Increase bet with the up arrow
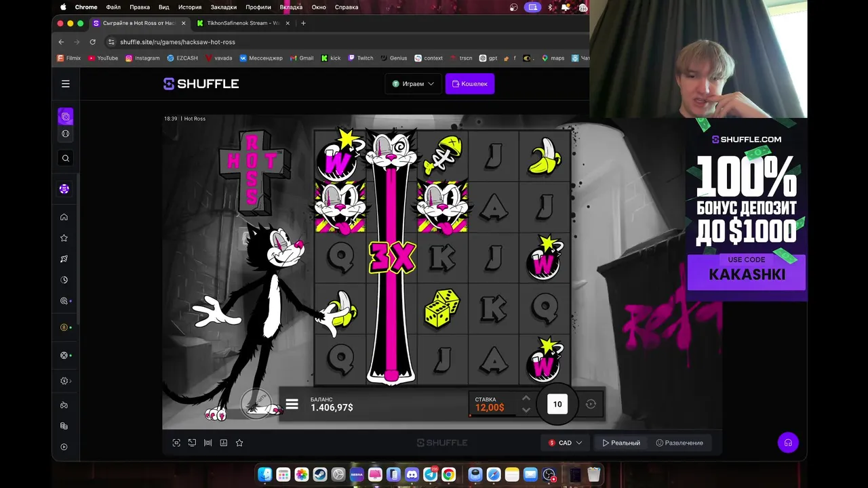 pos(526,399)
